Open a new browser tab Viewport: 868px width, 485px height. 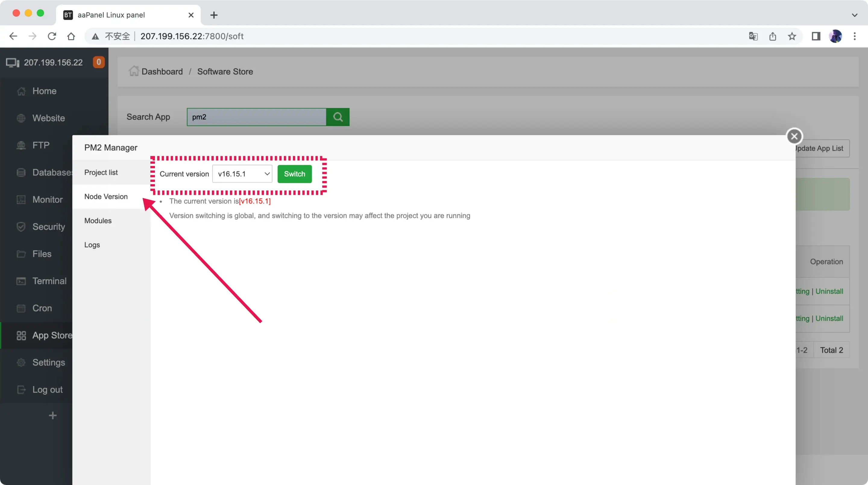click(214, 15)
